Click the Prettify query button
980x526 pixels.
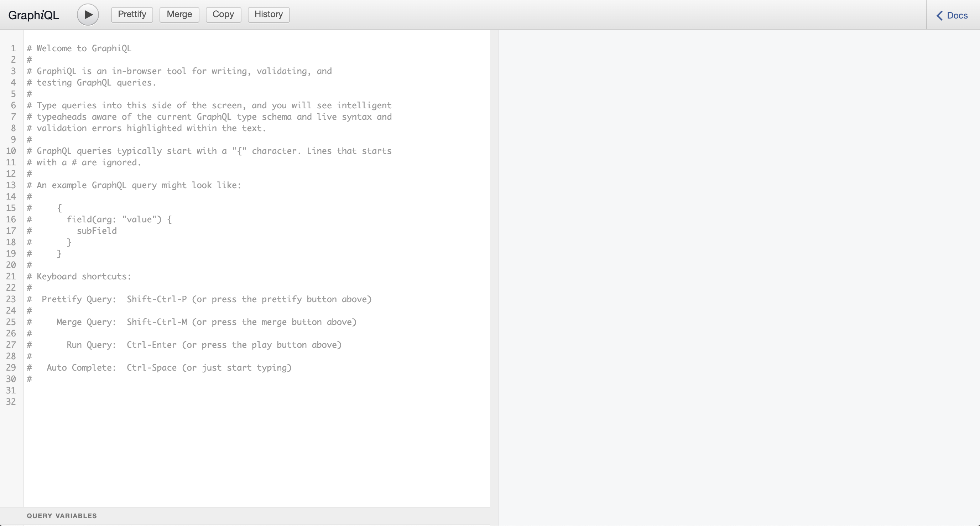pos(131,14)
